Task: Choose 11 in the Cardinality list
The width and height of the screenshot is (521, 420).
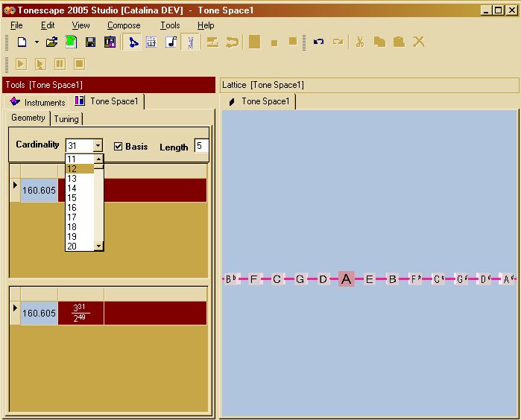Action: pos(80,159)
